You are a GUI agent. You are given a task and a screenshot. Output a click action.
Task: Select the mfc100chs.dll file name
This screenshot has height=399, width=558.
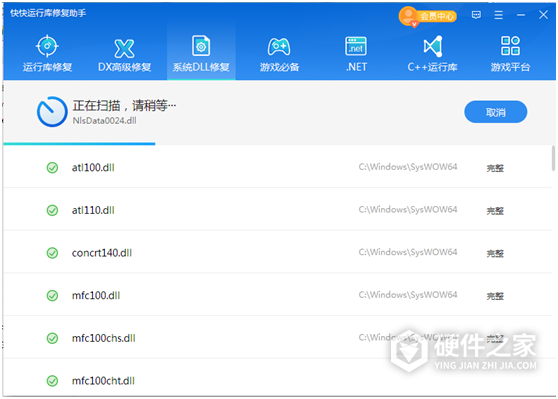(x=104, y=338)
